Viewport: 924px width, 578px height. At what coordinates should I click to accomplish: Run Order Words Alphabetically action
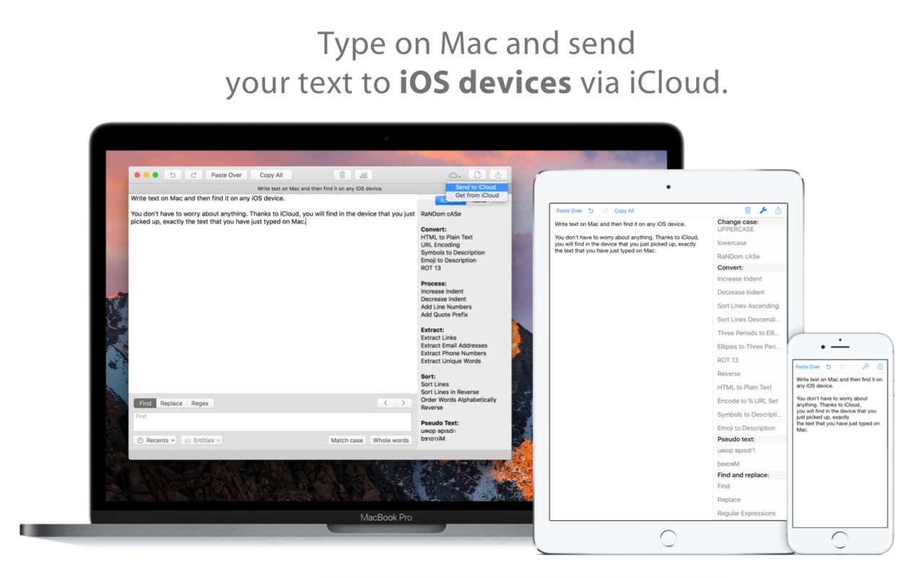point(458,400)
